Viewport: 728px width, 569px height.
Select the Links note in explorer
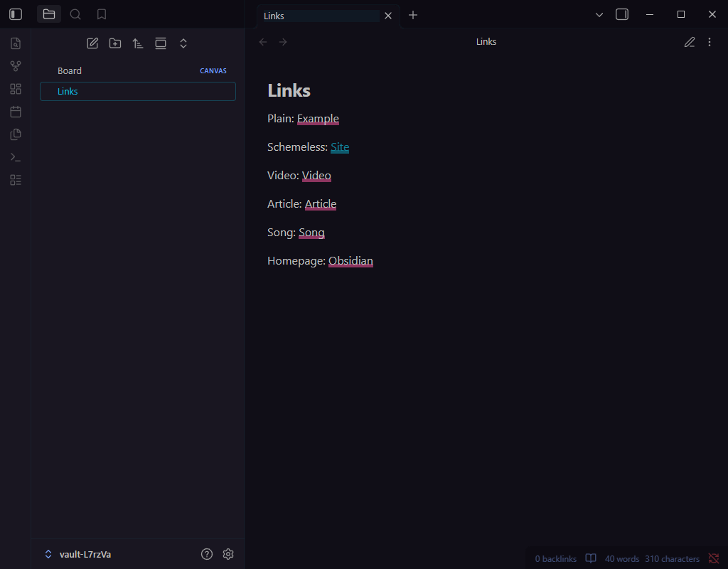pos(138,92)
